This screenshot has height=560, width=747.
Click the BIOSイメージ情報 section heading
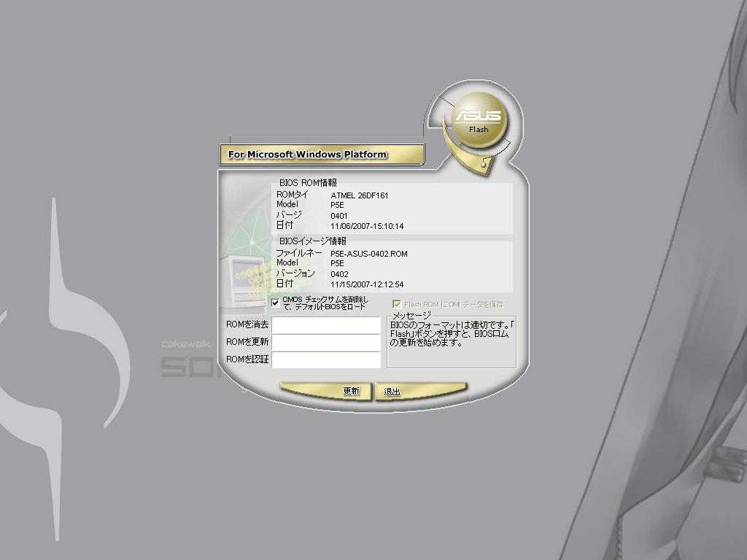click(312, 241)
